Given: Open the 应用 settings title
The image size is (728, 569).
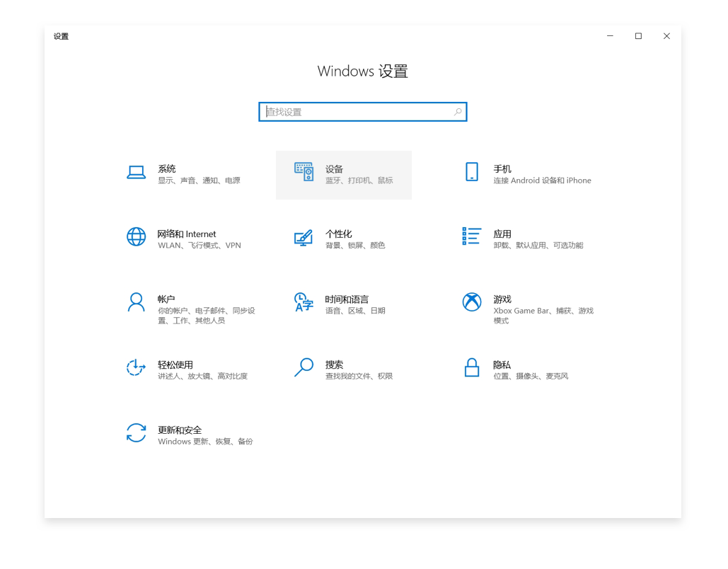Looking at the screenshot, I should point(502,234).
